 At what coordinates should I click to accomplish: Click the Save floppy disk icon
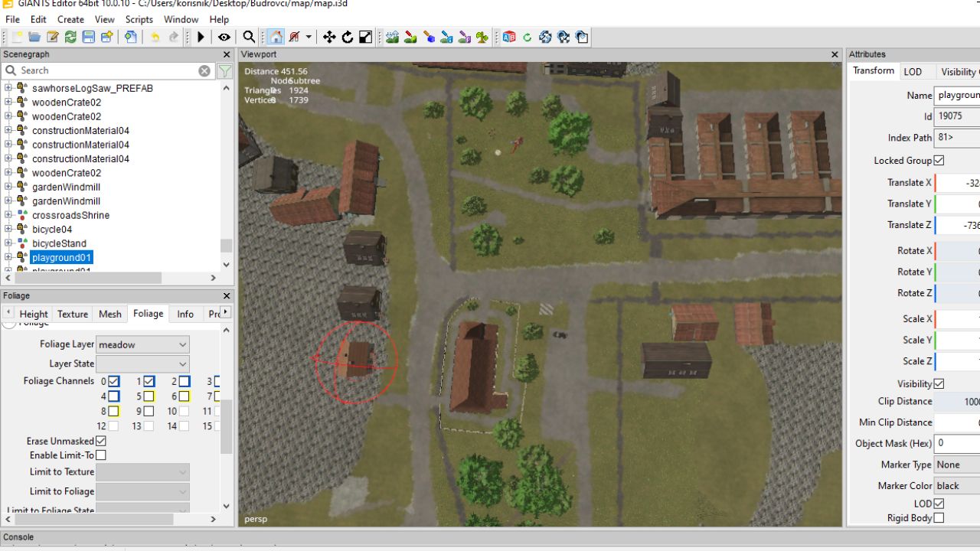[89, 37]
